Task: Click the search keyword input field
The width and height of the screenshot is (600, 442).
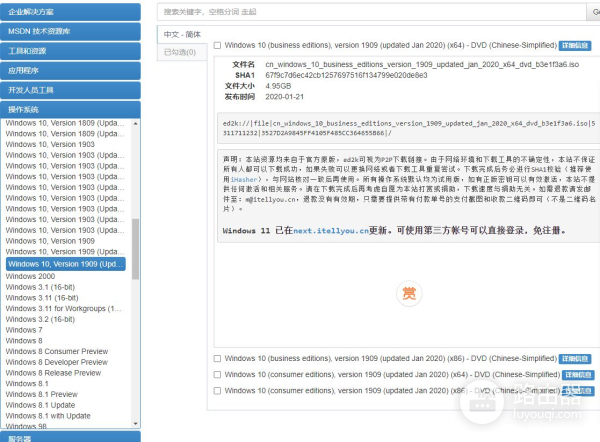Action: (x=371, y=12)
